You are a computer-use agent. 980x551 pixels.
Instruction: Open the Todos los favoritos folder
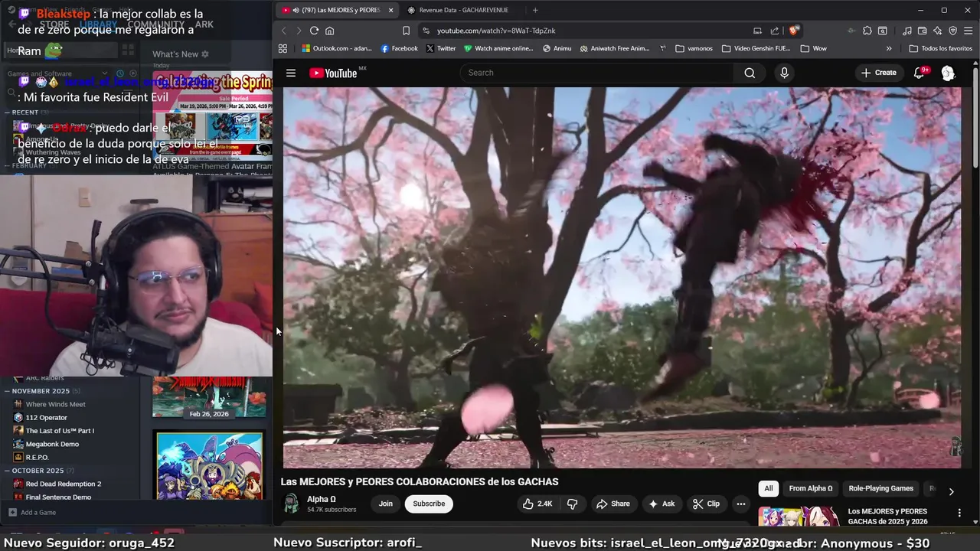[940, 48]
